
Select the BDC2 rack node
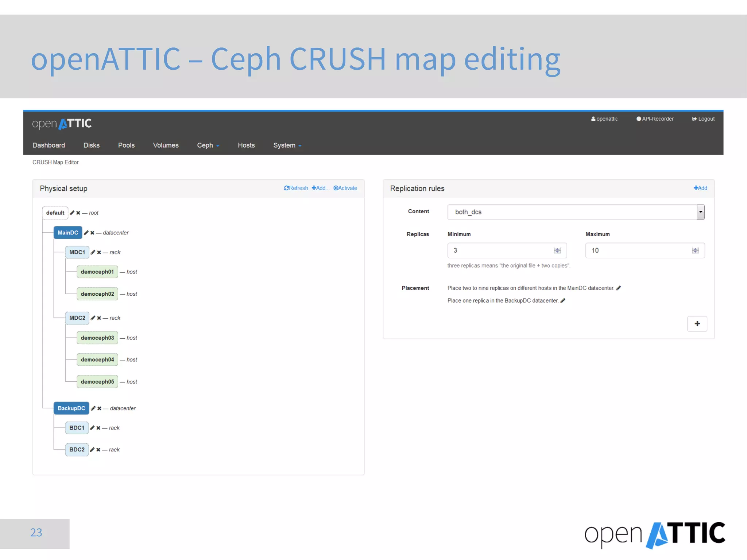coord(77,450)
